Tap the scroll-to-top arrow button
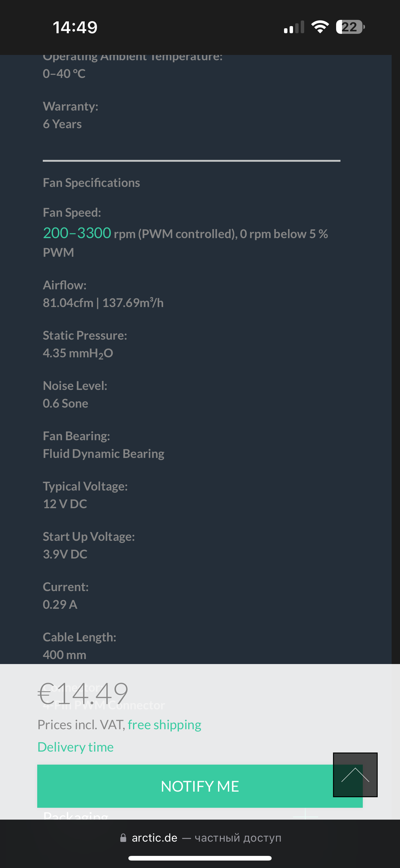This screenshot has width=400, height=868. point(355,774)
